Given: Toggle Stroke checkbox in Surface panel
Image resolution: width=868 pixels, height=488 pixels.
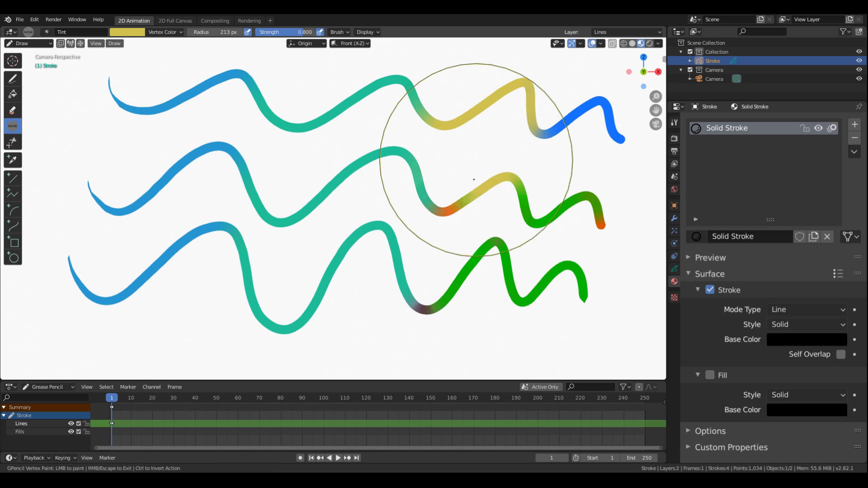Looking at the screenshot, I should 711,290.
